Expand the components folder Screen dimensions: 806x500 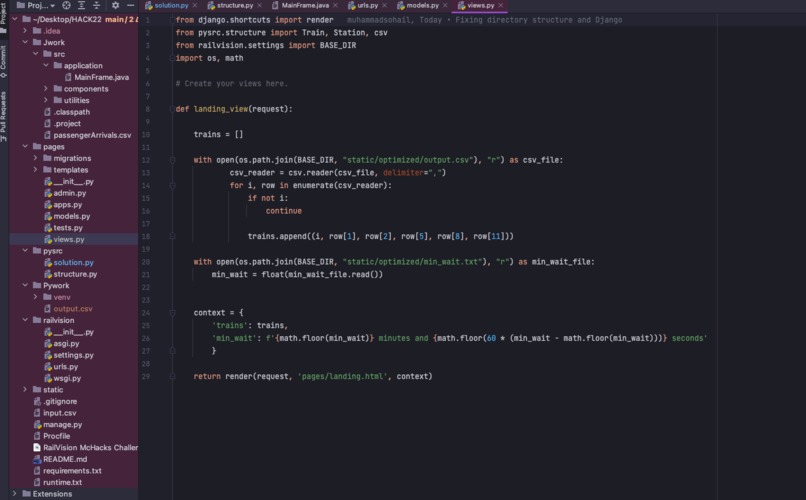[x=46, y=88]
